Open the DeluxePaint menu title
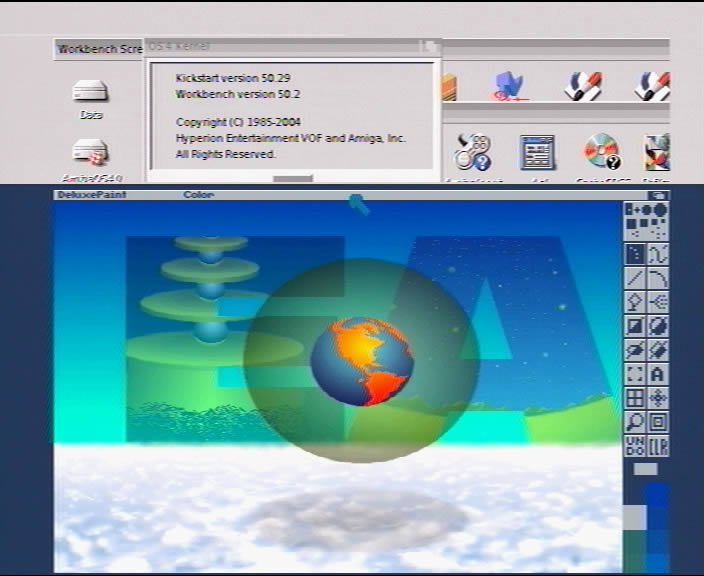Image resolution: width=704 pixels, height=576 pixels. click(92, 195)
